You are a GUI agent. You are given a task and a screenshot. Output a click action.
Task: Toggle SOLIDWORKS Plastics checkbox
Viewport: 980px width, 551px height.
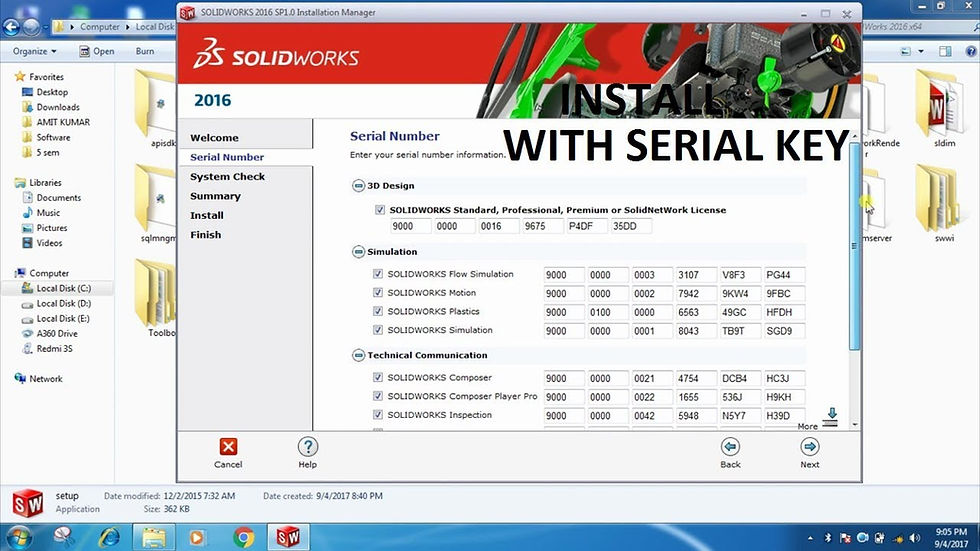pos(378,311)
